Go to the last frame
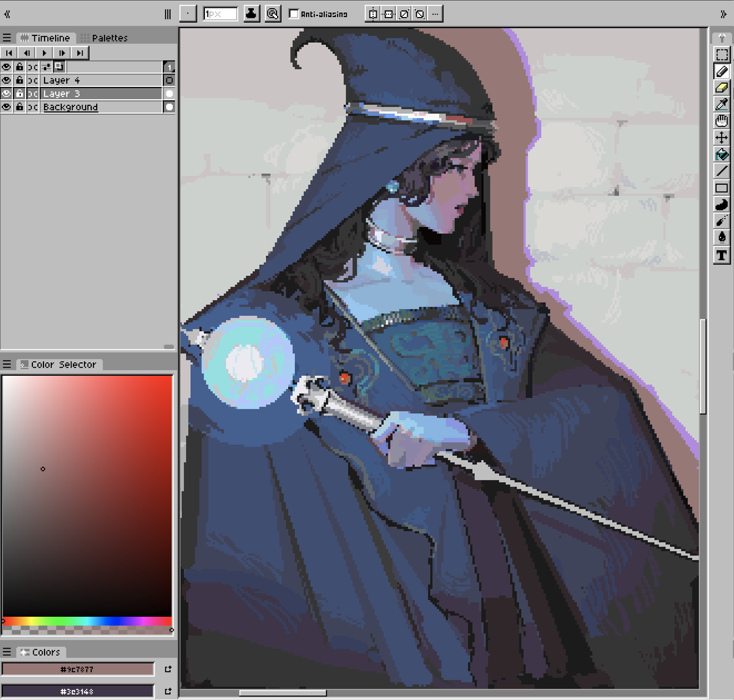734x700 pixels. (80, 53)
